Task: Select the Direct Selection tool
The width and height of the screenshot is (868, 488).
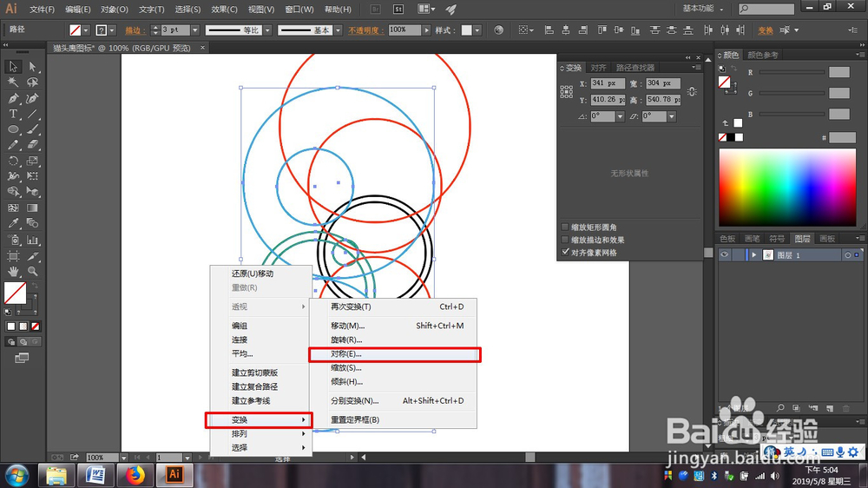Action: tap(32, 67)
